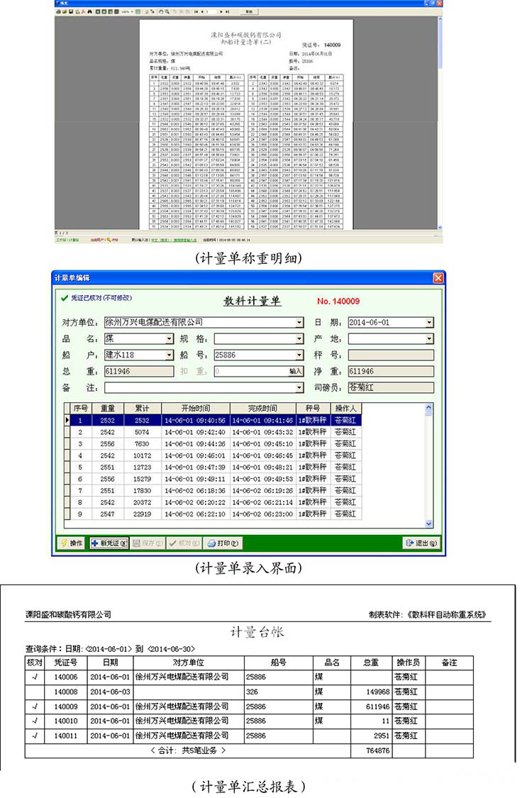Click the total 764876 in ledger report
532x798 pixels.
click(378, 750)
